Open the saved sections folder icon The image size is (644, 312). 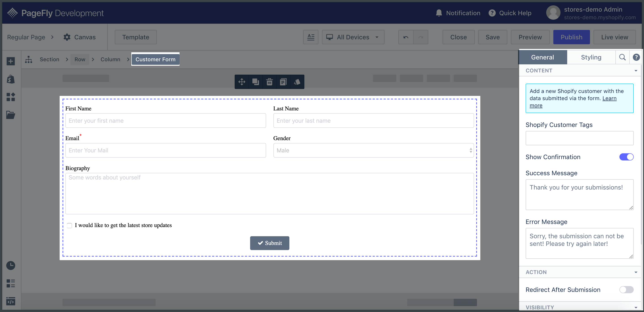(10, 115)
